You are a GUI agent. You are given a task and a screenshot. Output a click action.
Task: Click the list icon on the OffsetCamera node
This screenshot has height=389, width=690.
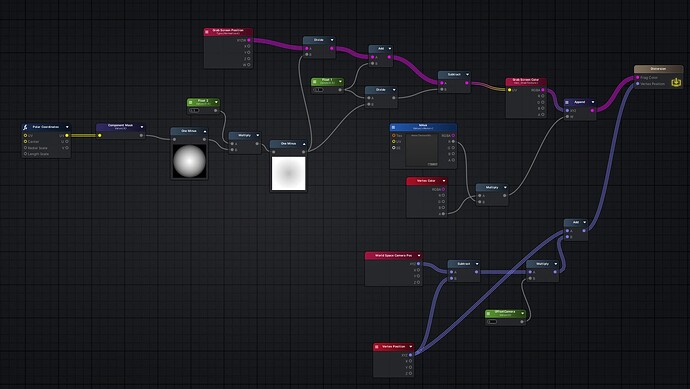tap(488, 313)
